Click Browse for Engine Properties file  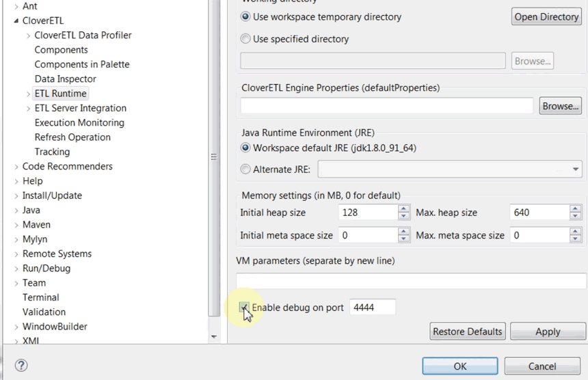(x=560, y=106)
